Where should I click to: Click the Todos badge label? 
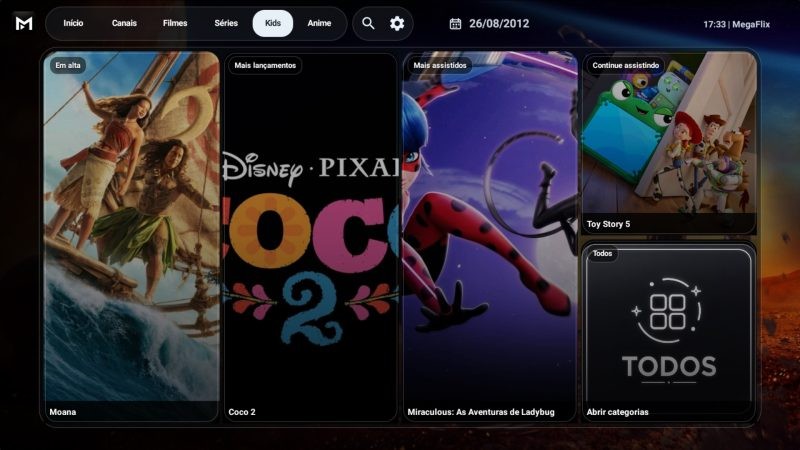(602, 253)
